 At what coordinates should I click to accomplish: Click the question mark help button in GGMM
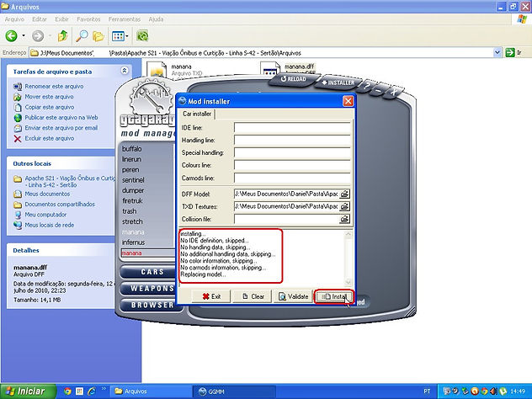tap(367, 87)
